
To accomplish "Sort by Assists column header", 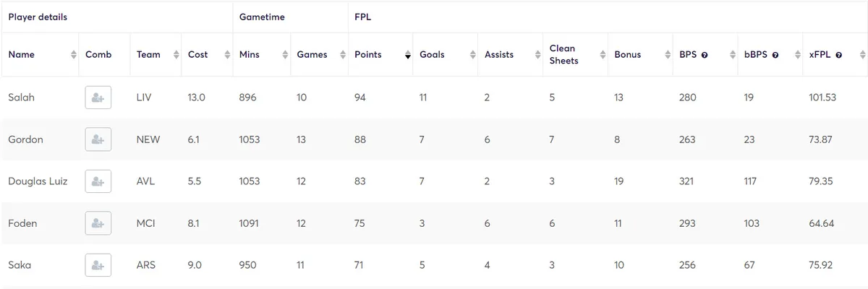I will point(510,55).
